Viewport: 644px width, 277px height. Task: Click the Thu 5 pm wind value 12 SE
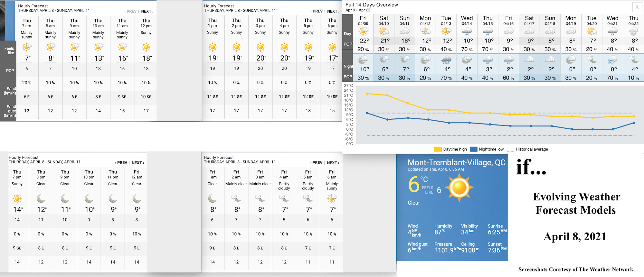(308, 97)
